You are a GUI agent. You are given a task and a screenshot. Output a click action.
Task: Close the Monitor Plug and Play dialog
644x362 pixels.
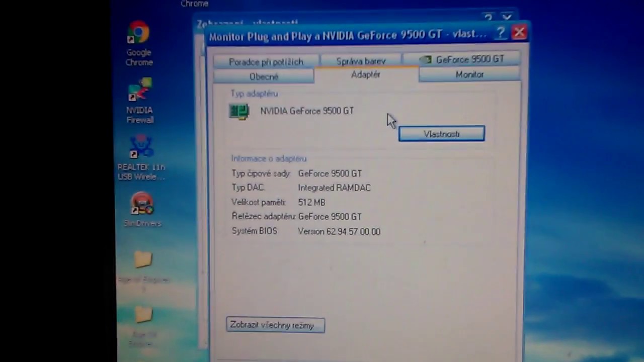pyautogui.click(x=519, y=33)
